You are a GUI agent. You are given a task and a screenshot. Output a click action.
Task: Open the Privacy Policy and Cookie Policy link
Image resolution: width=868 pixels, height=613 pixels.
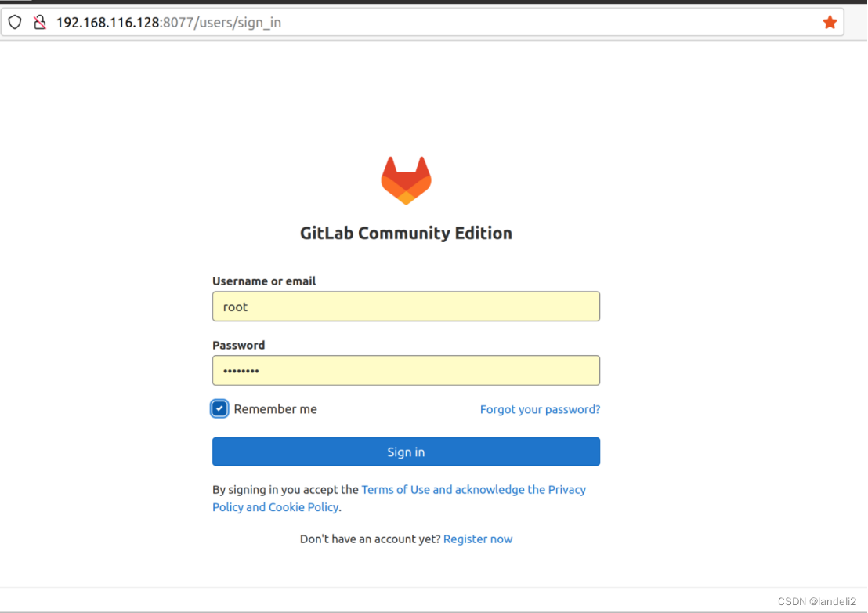[x=275, y=506]
